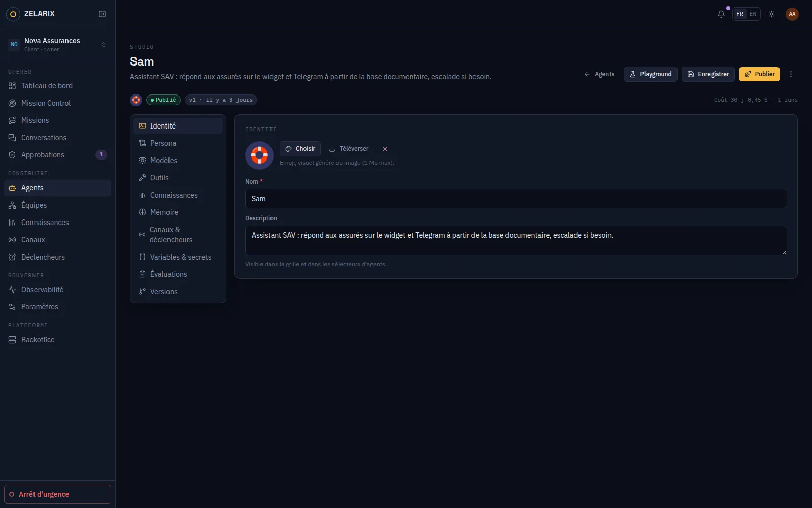Switch language to FR

pyautogui.click(x=740, y=14)
